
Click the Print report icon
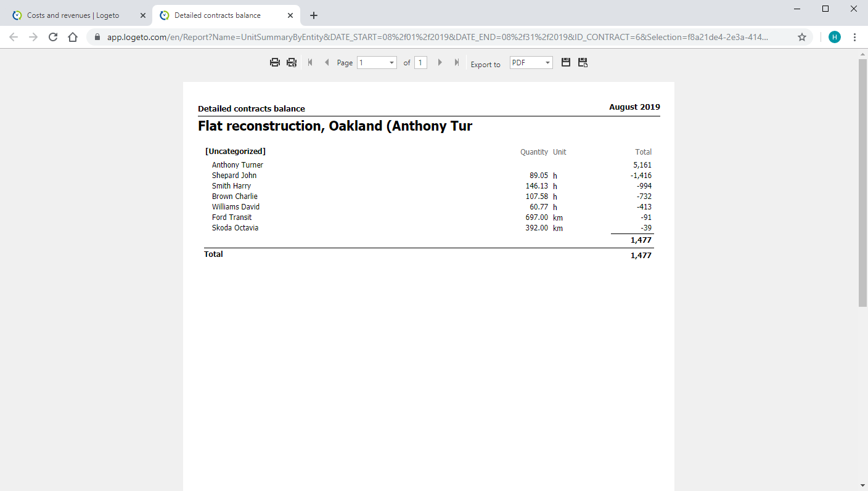[275, 63]
